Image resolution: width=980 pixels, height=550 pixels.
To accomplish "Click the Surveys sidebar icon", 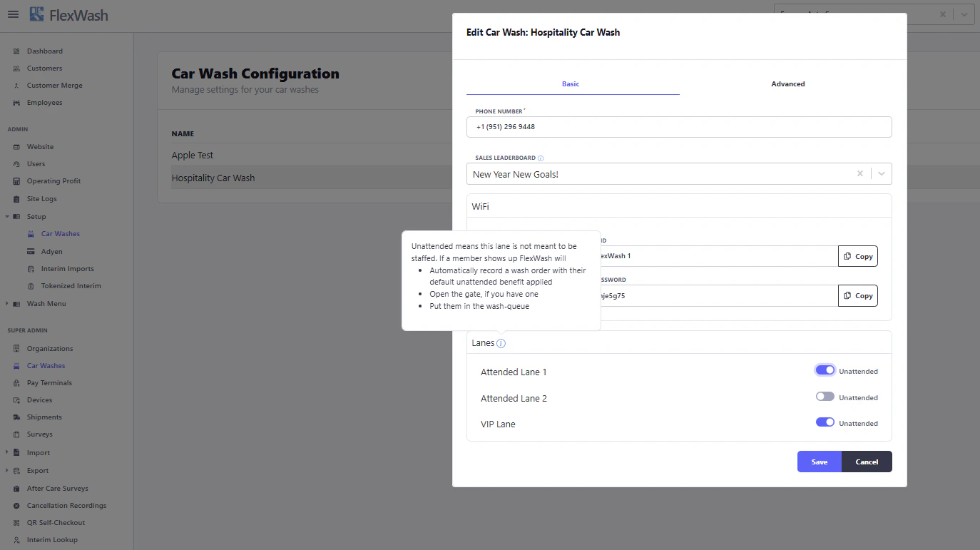I will 16,434.
